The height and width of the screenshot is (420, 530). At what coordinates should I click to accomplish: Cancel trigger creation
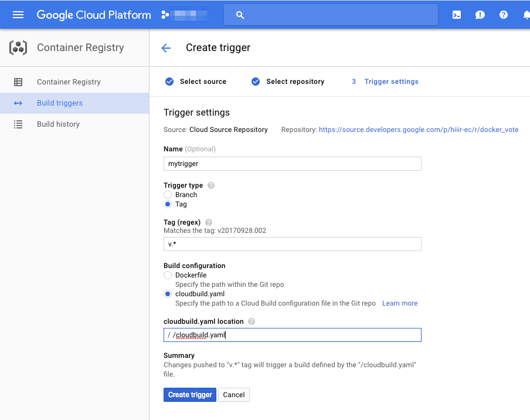pos(234,395)
